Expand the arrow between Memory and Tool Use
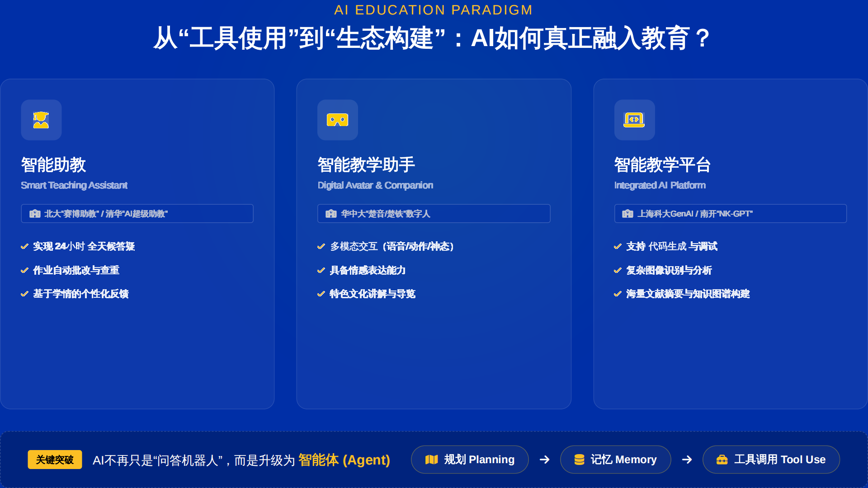868x488 pixels. pyautogui.click(x=686, y=460)
